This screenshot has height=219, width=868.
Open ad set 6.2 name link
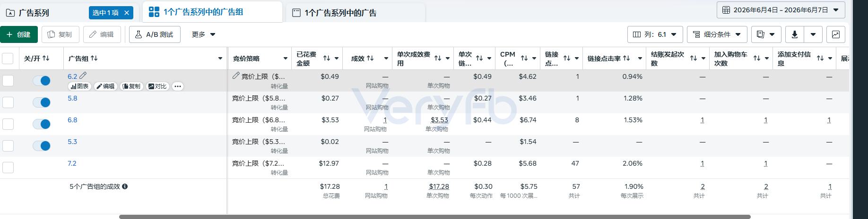tap(72, 76)
